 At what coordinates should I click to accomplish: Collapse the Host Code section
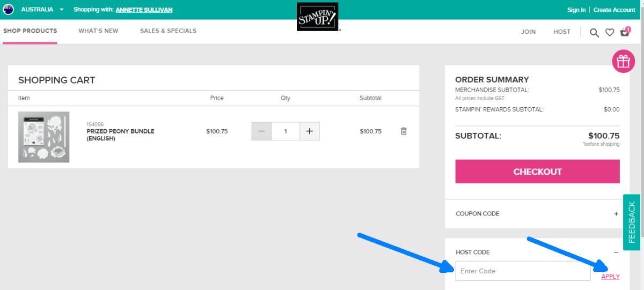[x=616, y=252]
